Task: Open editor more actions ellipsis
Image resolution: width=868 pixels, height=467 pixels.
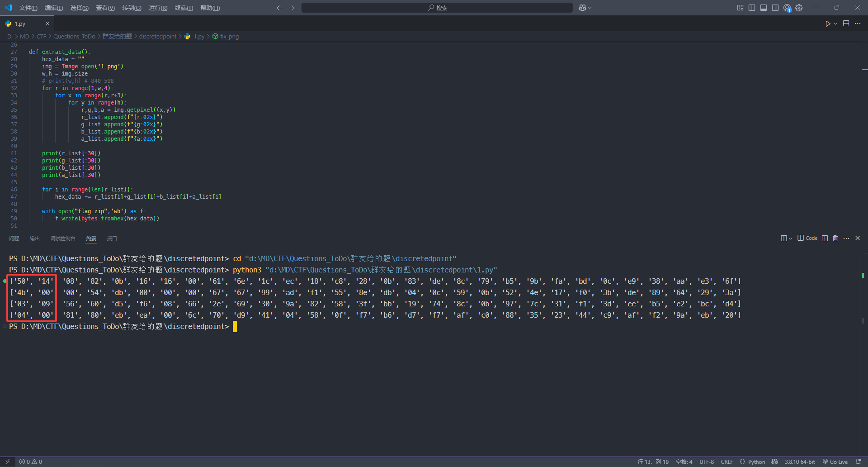Action: coord(858,24)
